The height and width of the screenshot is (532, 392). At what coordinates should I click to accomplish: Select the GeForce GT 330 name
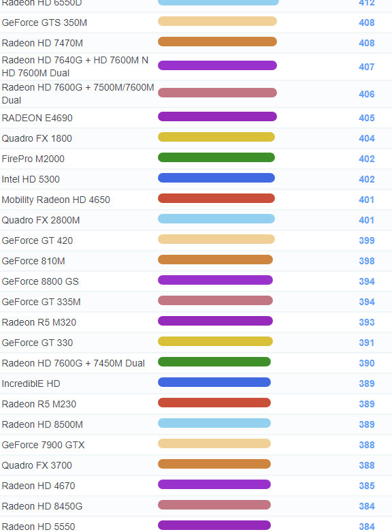coord(37,343)
